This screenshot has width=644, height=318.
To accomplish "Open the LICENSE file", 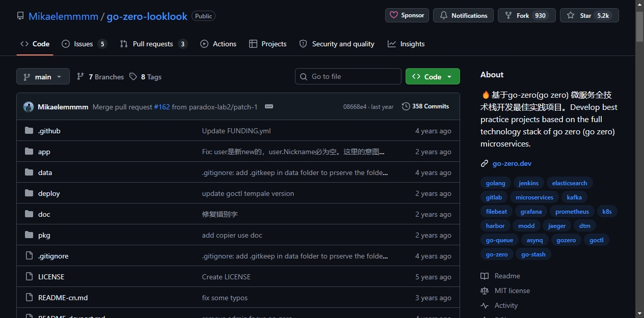I will pyautogui.click(x=51, y=277).
